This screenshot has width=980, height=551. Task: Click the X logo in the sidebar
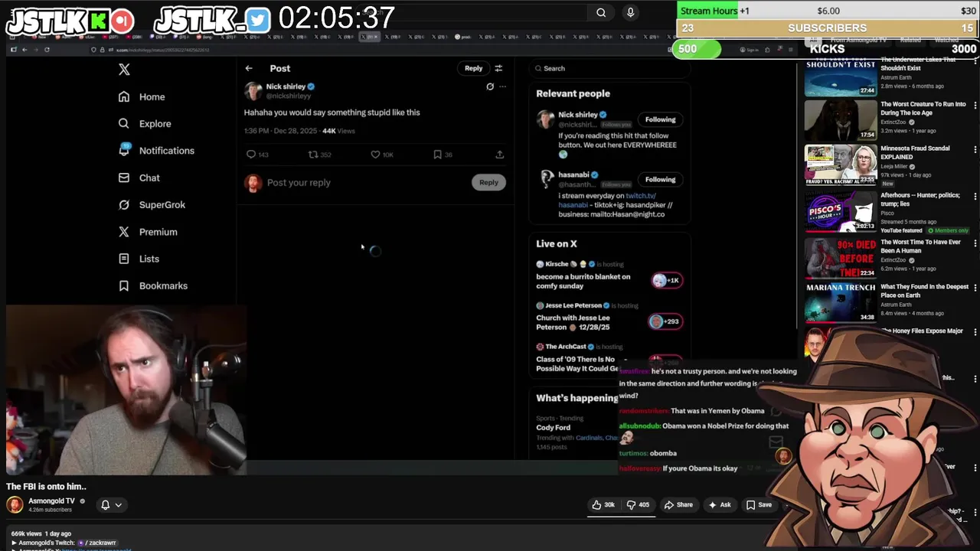click(124, 70)
